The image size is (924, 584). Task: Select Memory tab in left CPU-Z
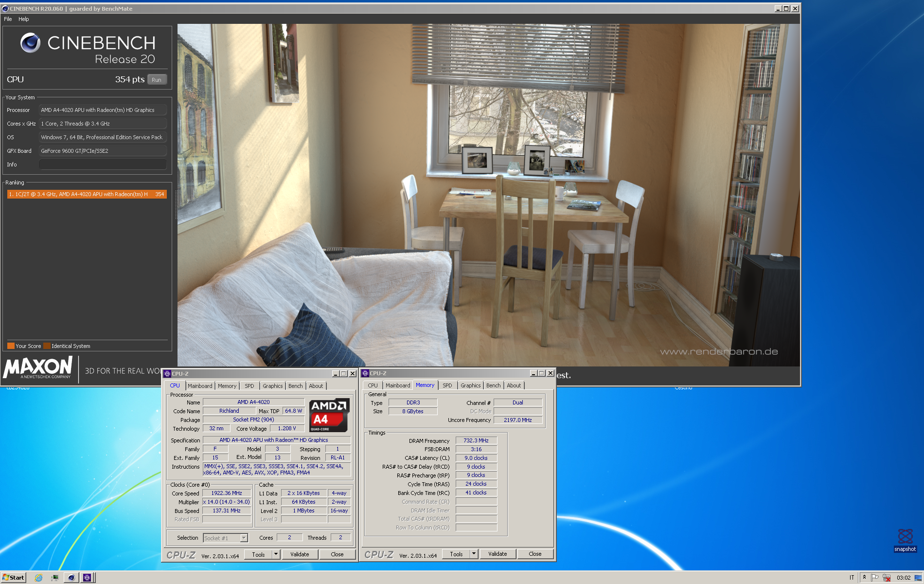[227, 386]
